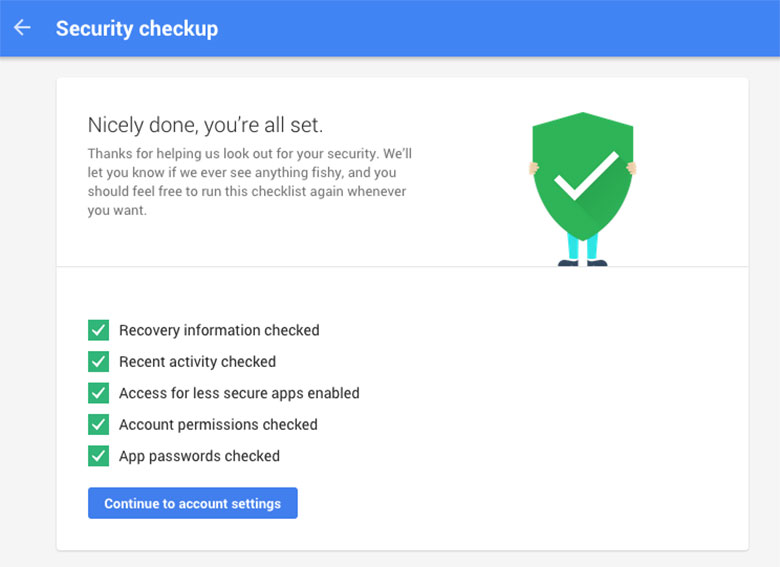
Task: Open Access for less secure apps item
Action: pyautogui.click(x=239, y=393)
